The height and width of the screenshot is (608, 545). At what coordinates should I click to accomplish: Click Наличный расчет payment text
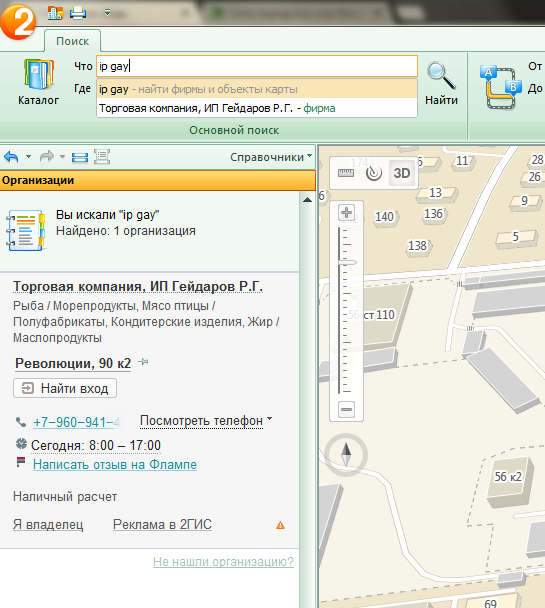point(65,497)
